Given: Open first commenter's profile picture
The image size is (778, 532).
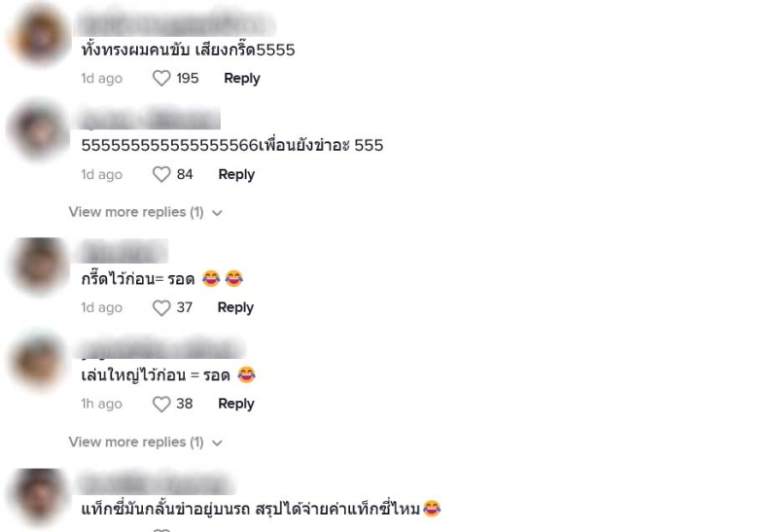Looking at the screenshot, I should (40, 34).
